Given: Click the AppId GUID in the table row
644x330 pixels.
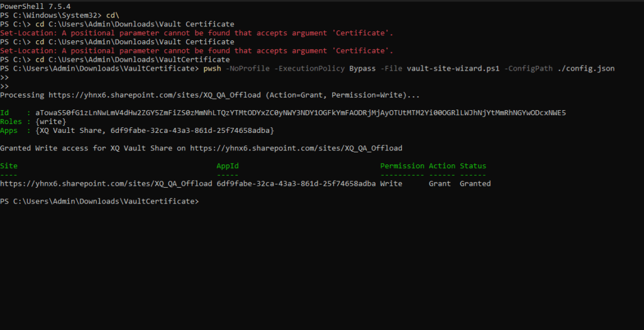Looking at the screenshot, I should (296, 184).
